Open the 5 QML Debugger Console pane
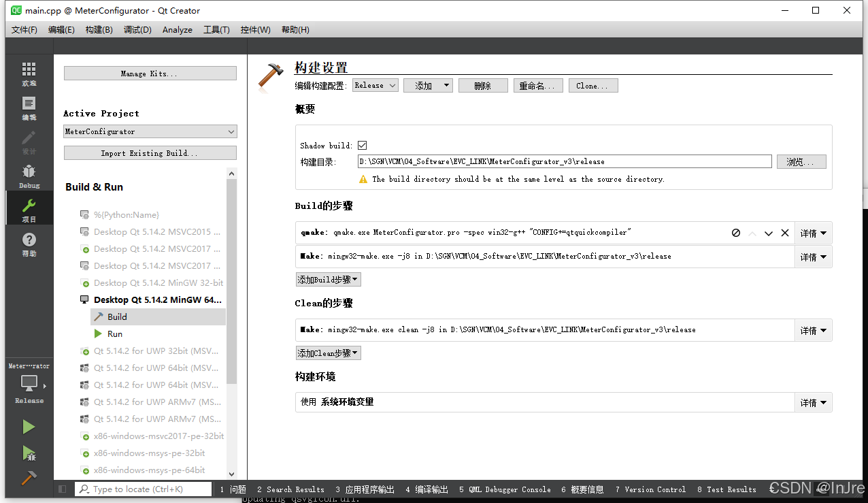 click(505, 489)
